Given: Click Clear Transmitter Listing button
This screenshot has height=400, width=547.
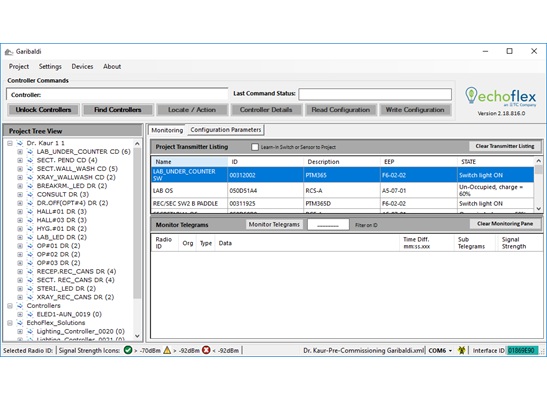Looking at the screenshot, I should [x=505, y=146].
